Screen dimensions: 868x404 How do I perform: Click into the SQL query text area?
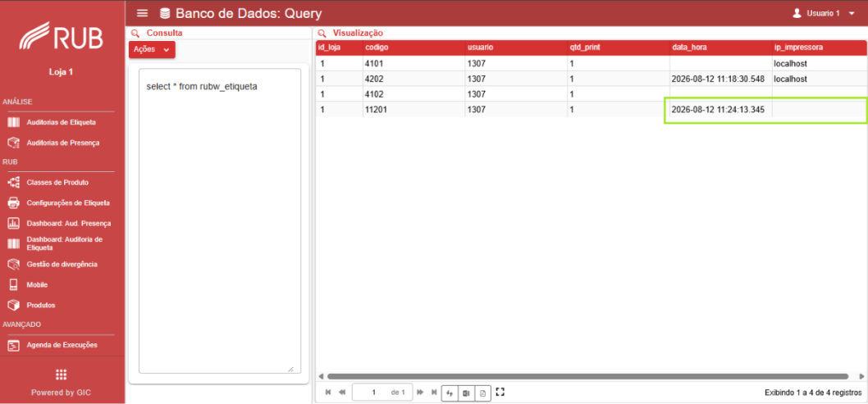(x=220, y=221)
